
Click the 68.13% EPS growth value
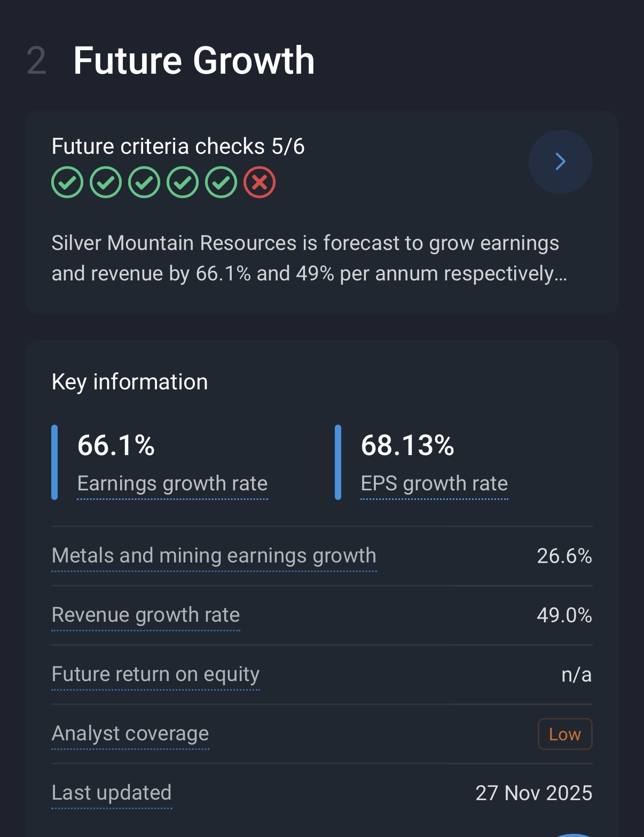(x=407, y=445)
